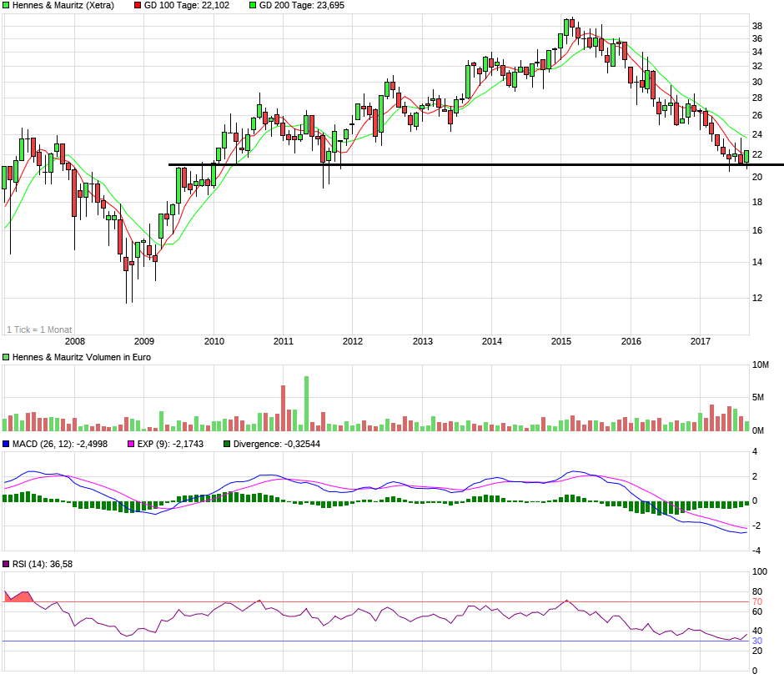Image resolution: width=784 pixels, height=679 pixels.
Task: Click the red GD 100 Tage legend icon
Action: [x=138, y=6]
